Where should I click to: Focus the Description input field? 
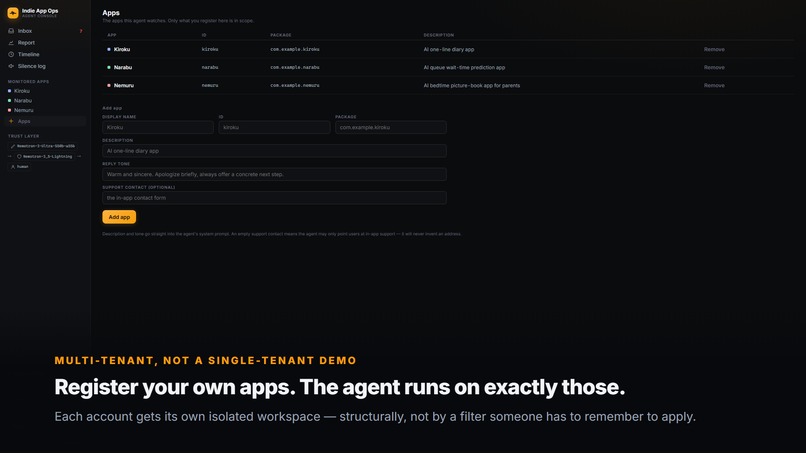[274, 151]
